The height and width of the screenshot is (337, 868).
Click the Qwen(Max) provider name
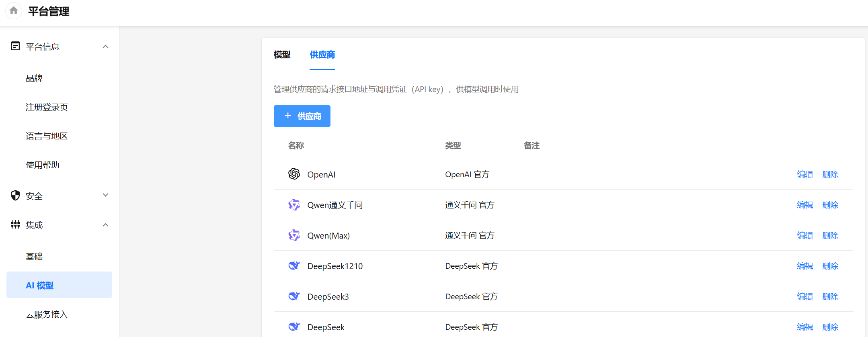328,236
